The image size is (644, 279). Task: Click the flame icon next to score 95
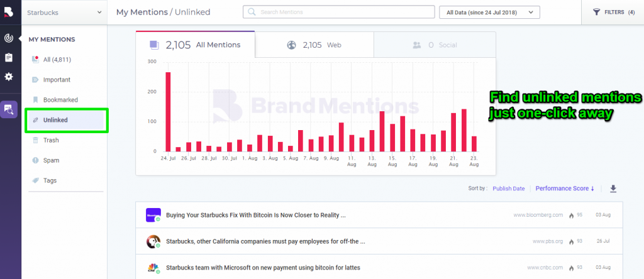571,216
